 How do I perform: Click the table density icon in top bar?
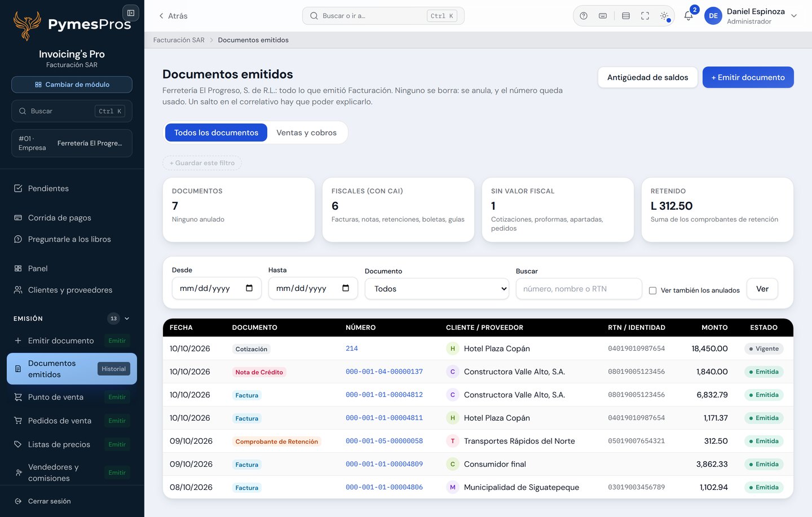tap(626, 16)
